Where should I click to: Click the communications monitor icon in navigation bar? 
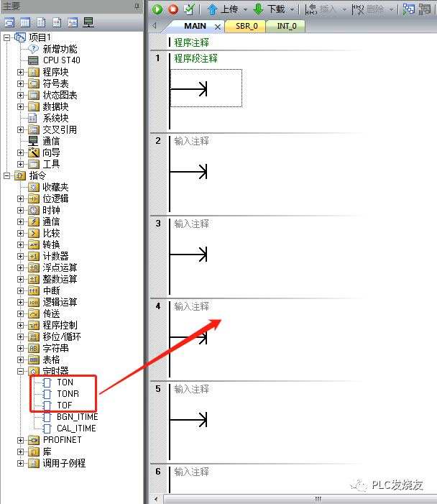(x=88, y=22)
